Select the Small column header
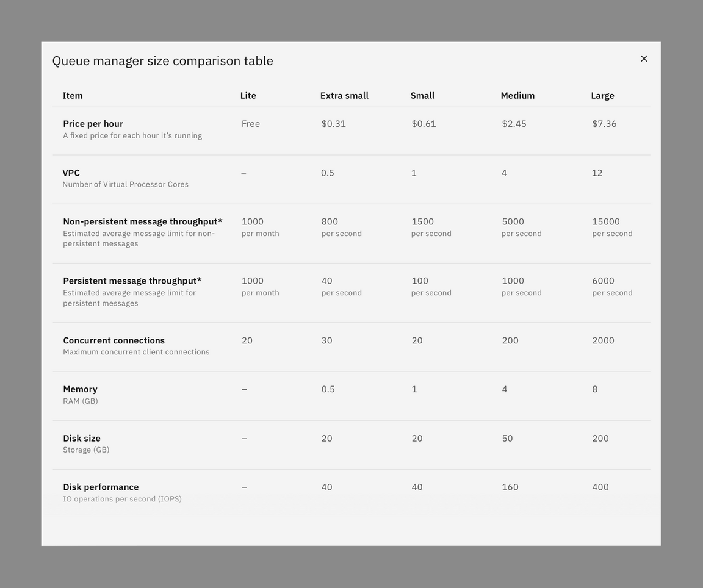 423,95
